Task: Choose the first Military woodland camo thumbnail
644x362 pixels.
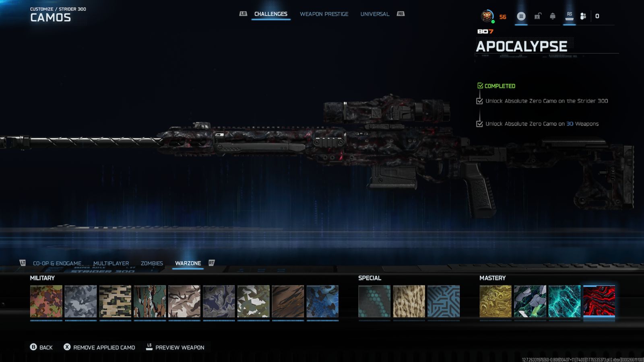Action: point(46,302)
